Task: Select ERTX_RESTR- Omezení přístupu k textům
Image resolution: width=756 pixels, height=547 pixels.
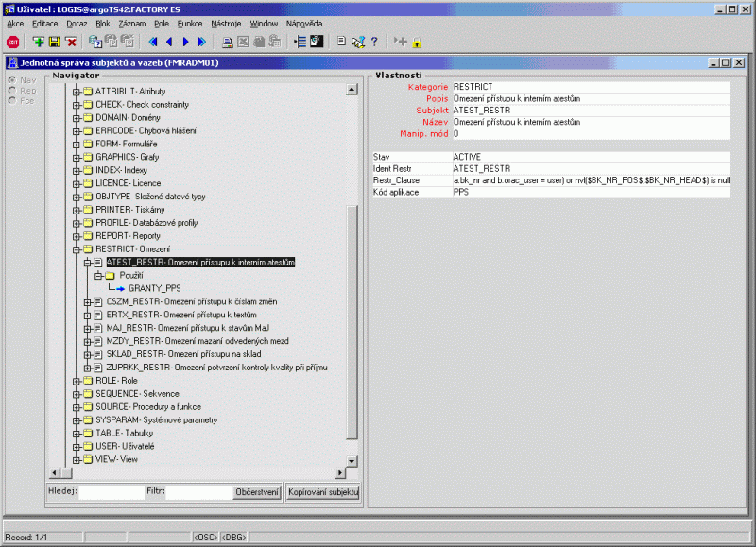Action: click(181, 316)
